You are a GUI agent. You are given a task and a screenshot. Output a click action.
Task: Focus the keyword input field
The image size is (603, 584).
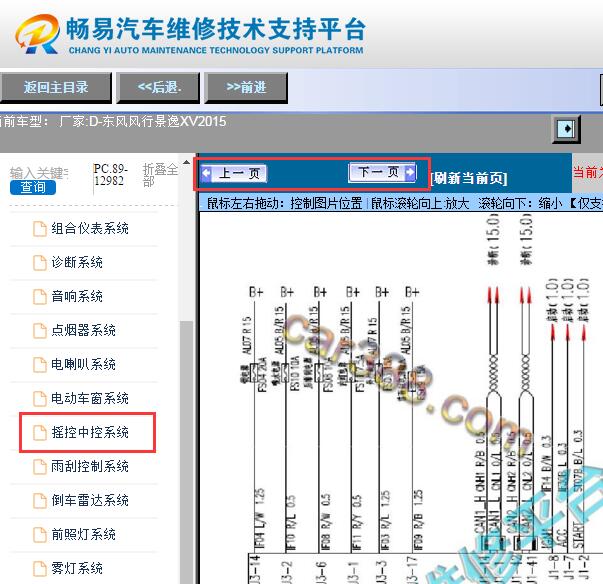pos(39,173)
